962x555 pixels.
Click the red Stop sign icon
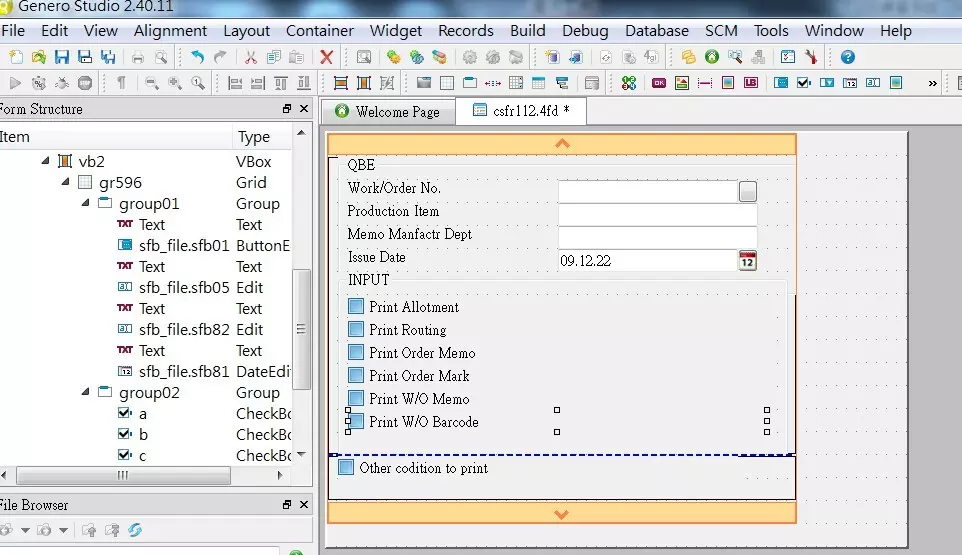tap(85, 83)
